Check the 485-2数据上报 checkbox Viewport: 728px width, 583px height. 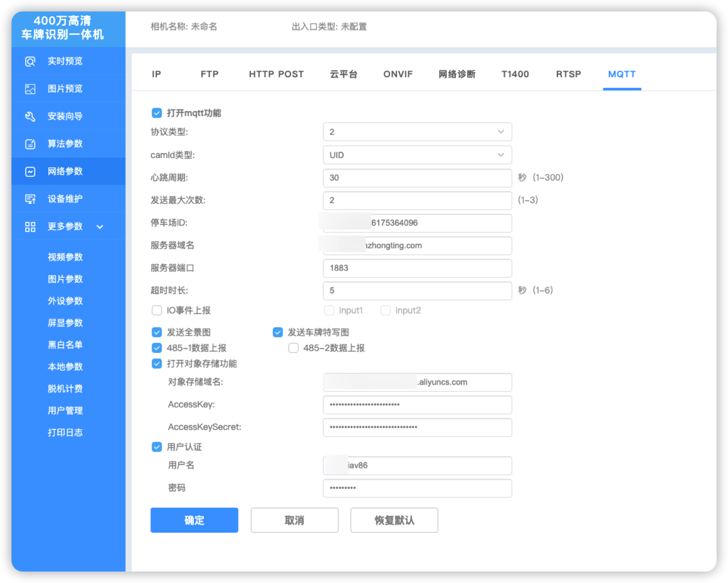point(293,348)
